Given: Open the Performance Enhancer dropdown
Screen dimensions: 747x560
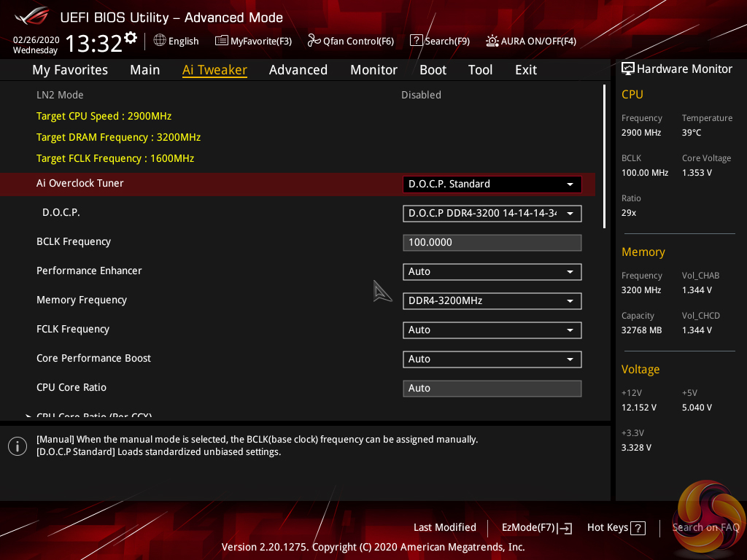Looking at the screenshot, I should [x=492, y=271].
